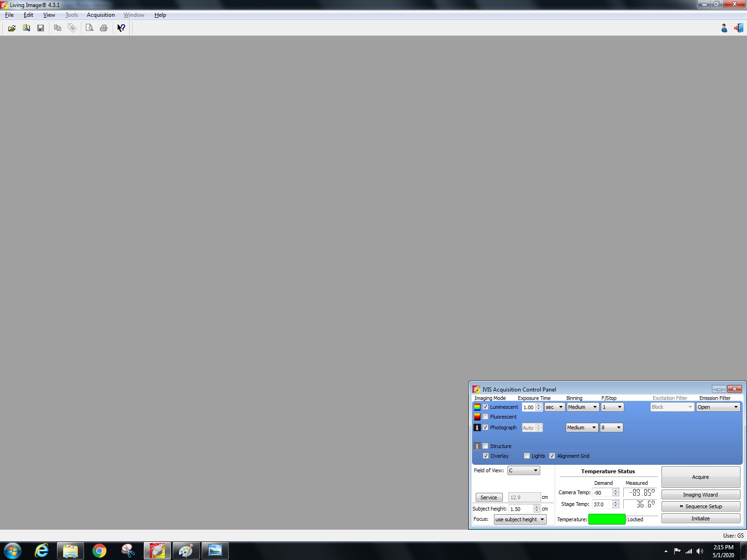747x560 pixels.
Task: Enable the Structure checkbox
Action: [x=486, y=446]
